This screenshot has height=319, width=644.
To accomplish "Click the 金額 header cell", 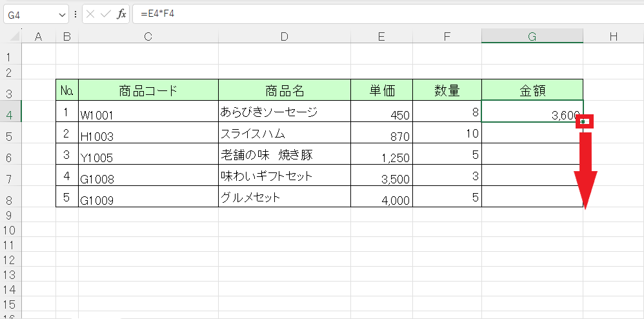I will (532, 90).
